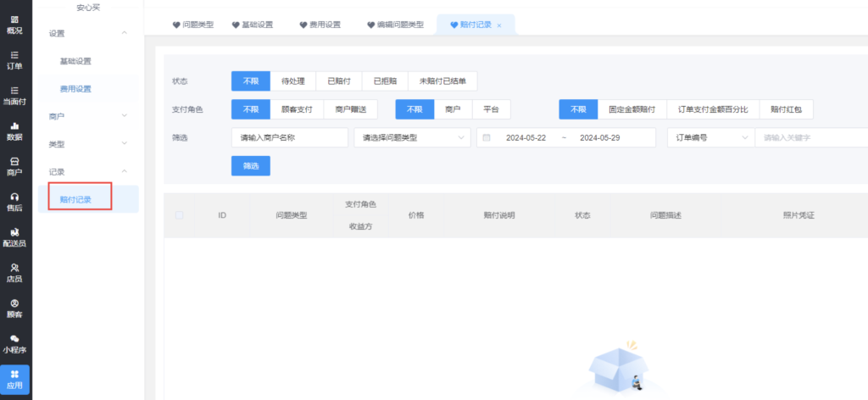
Task: Open the 请选择问题类型 dropdown
Action: coord(412,137)
